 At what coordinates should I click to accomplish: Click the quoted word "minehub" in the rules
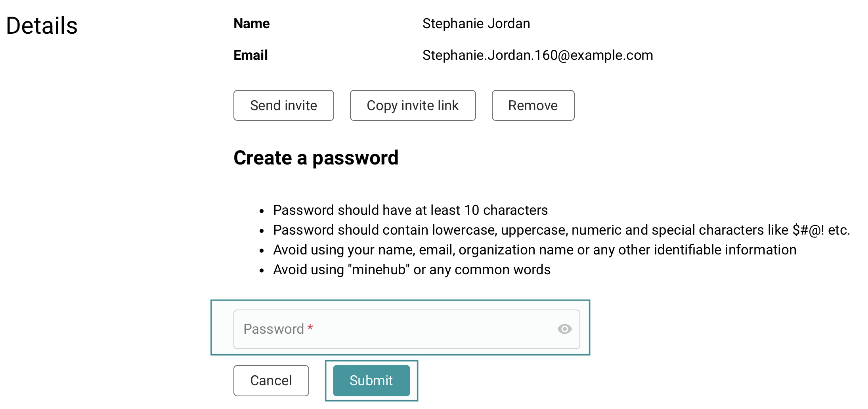point(379,269)
